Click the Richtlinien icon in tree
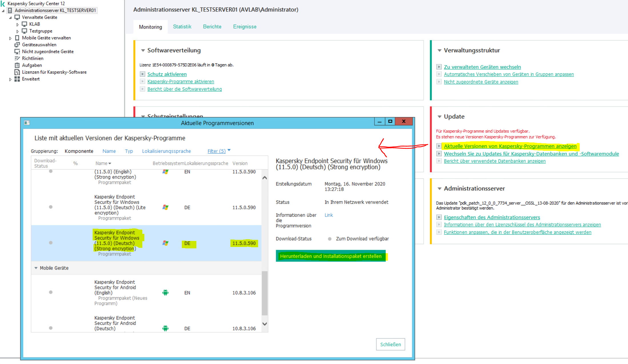628x364 pixels. tap(17, 59)
